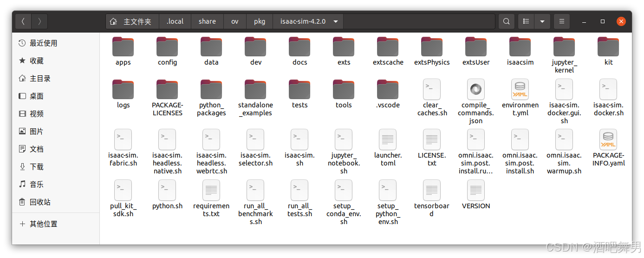Select environment.yml YAML file icon
644x258 pixels.
click(520, 89)
